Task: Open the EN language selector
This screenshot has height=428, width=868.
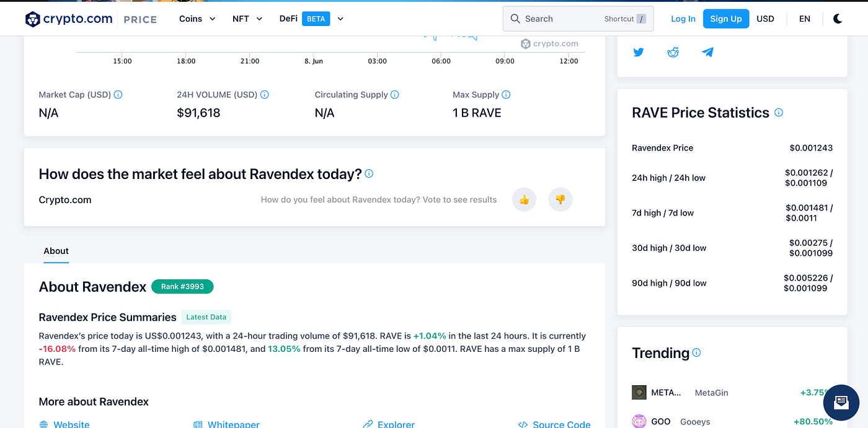Action: tap(805, 19)
